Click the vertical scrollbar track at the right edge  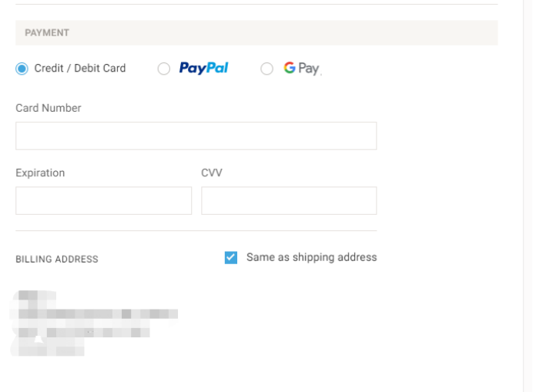528,196
